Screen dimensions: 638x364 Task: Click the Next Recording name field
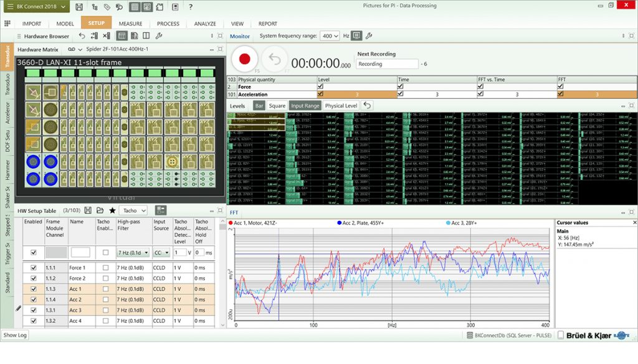click(x=387, y=64)
